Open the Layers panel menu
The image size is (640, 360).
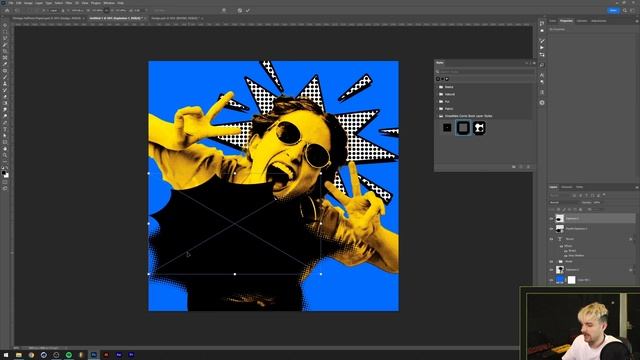[637, 187]
